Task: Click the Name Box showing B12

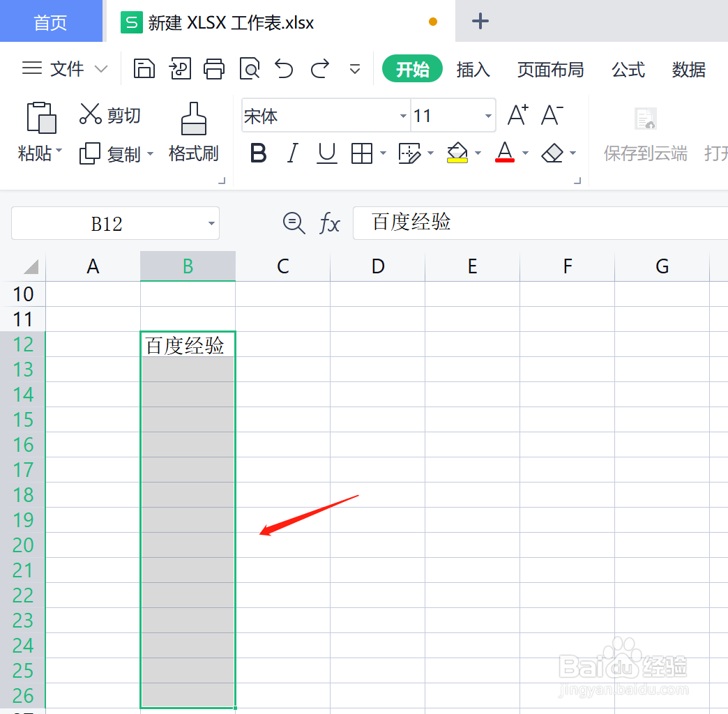Action: point(107,223)
